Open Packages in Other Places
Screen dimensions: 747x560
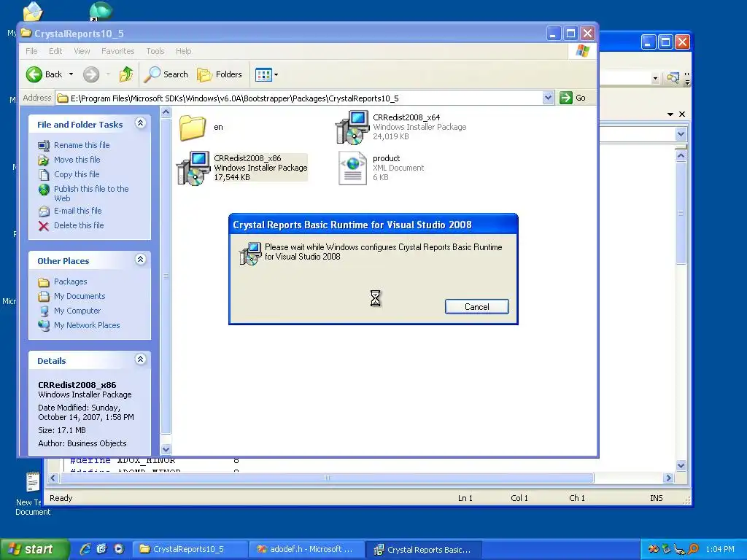click(x=70, y=281)
